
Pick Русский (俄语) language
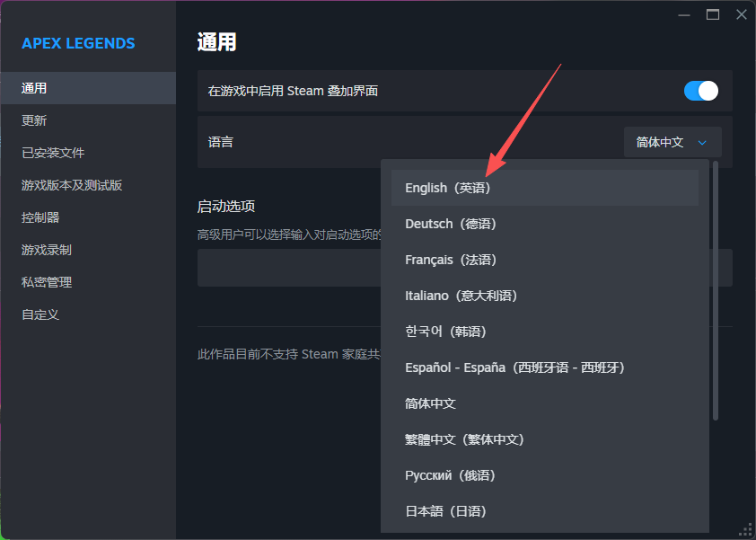pyautogui.click(x=545, y=475)
